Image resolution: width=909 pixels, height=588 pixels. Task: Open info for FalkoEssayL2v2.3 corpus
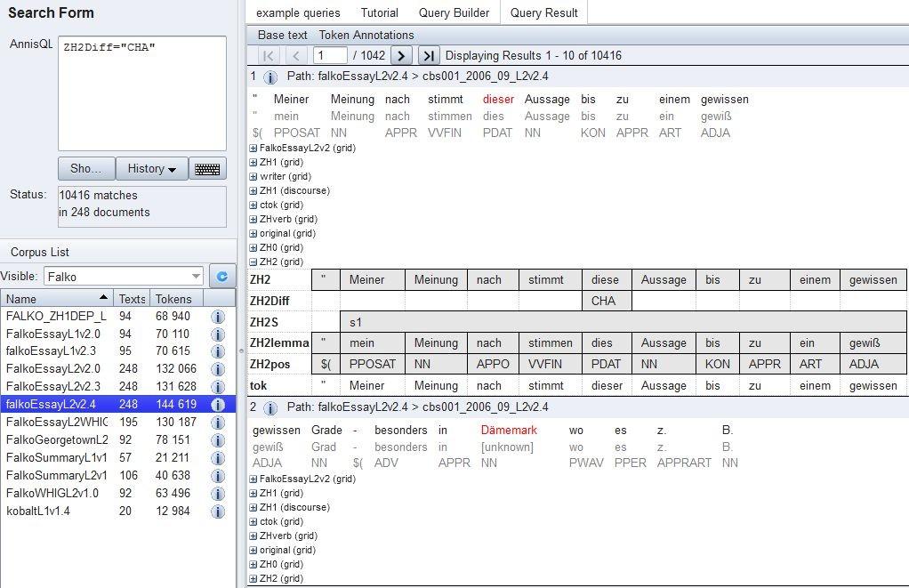pyautogui.click(x=217, y=387)
